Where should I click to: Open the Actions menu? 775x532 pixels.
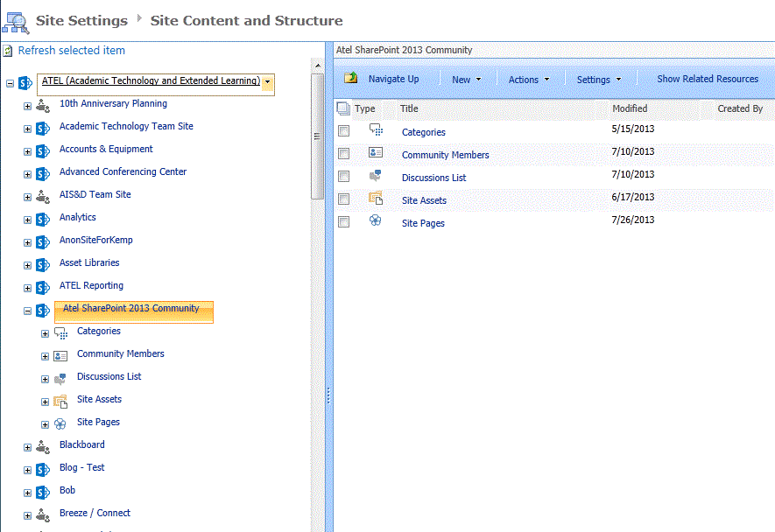tap(529, 80)
